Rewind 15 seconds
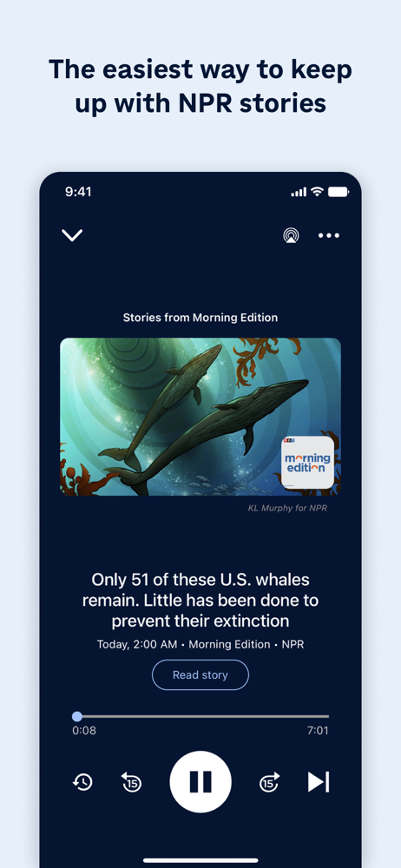401x868 pixels. 132,782
